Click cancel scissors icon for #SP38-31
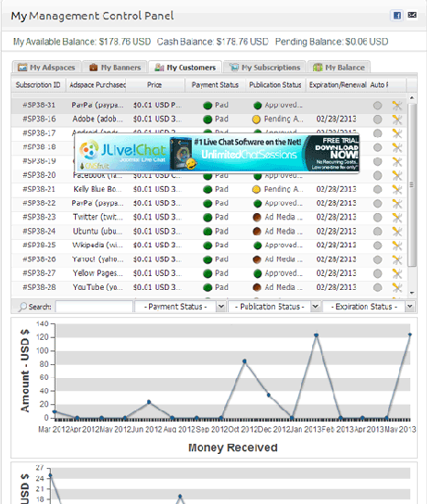This screenshot has width=427, height=504. [397, 106]
